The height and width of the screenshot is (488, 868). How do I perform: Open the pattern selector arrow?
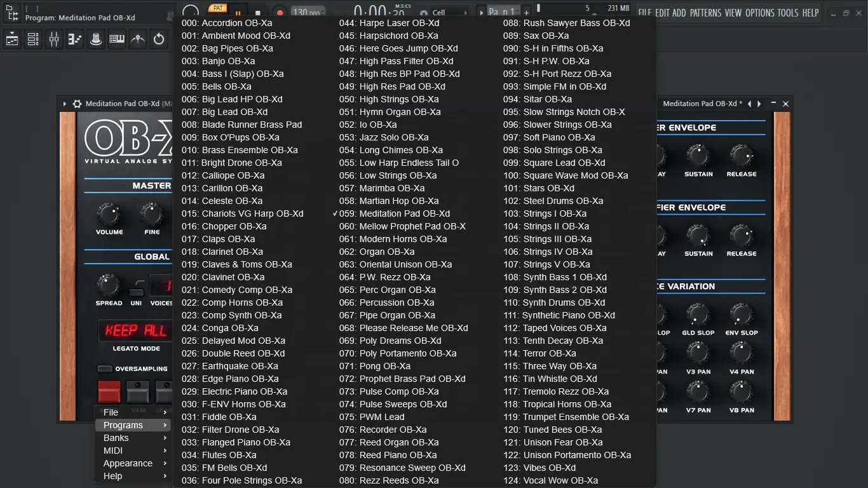pos(481,13)
